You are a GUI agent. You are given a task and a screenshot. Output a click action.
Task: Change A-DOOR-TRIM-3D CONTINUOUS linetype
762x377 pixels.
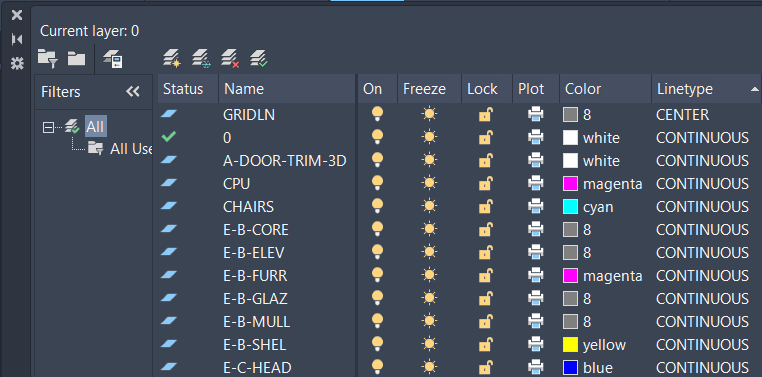[702, 161]
